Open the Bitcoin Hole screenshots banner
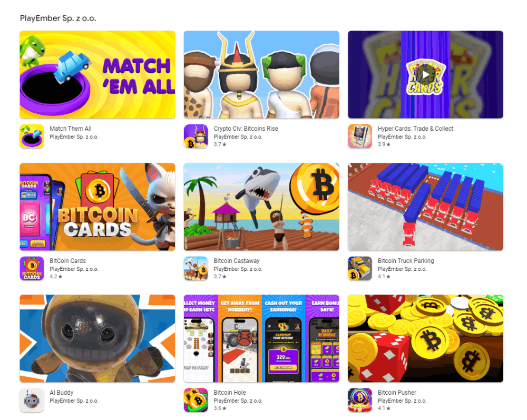 tap(261, 338)
